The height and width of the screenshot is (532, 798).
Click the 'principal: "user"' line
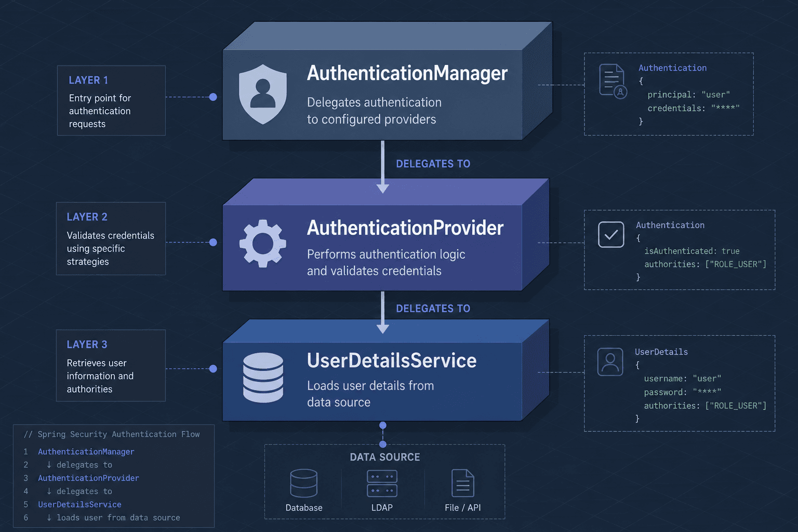coord(688,95)
